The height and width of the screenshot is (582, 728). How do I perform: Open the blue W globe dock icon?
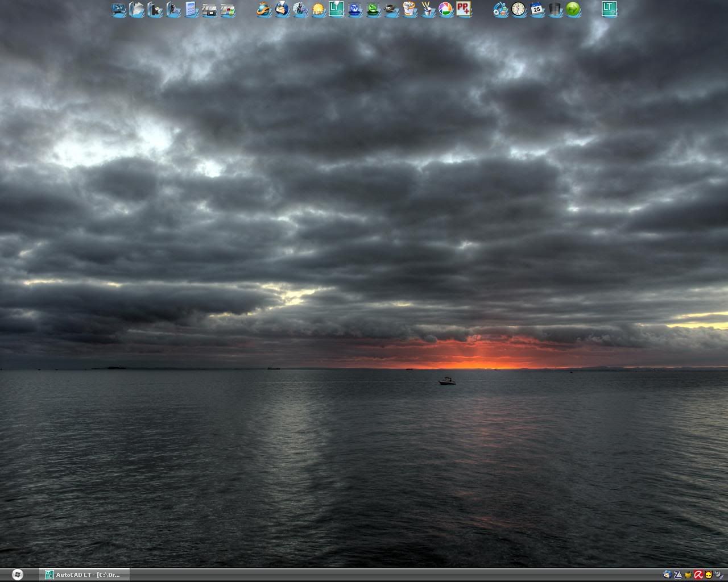(x=355, y=9)
